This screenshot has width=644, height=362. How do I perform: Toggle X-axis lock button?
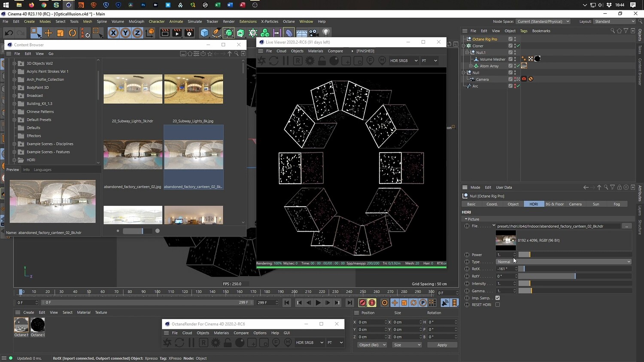coord(113,33)
